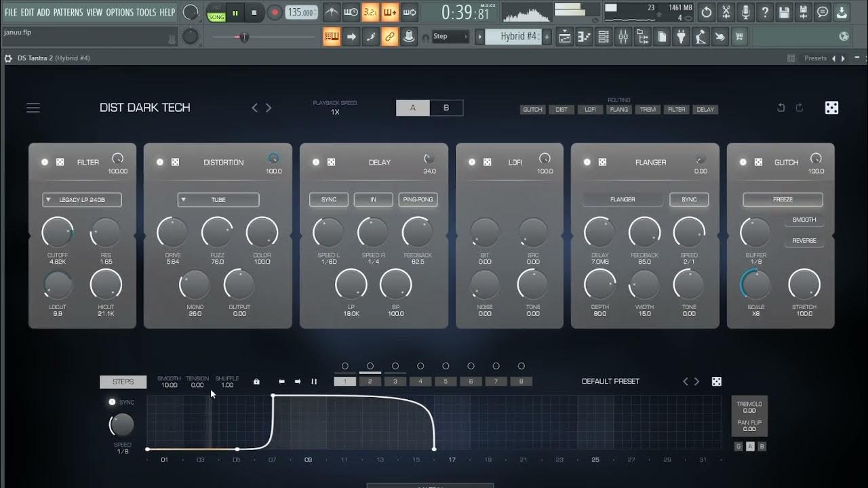Open the FILE menu
The image size is (868, 488).
pyautogui.click(x=11, y=12)
